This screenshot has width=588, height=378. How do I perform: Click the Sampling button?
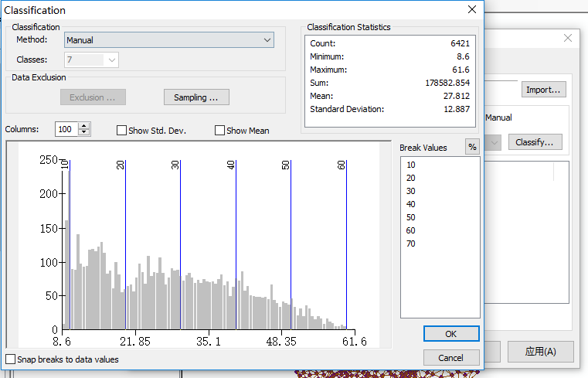coord(196,97)
